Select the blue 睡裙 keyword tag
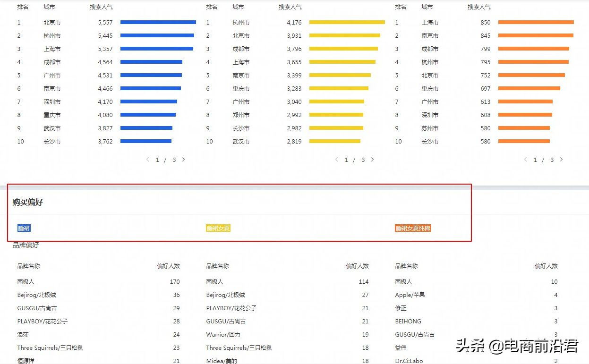 pyautogui.click(x=24, y=228)
